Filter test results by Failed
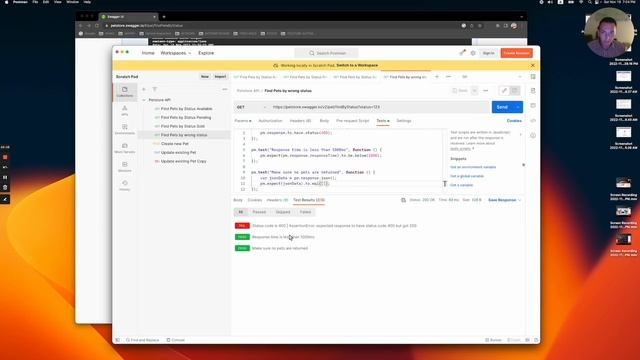The width and height of the screenshot is (640, 360). pyautogui.click(x=305, y=212)
